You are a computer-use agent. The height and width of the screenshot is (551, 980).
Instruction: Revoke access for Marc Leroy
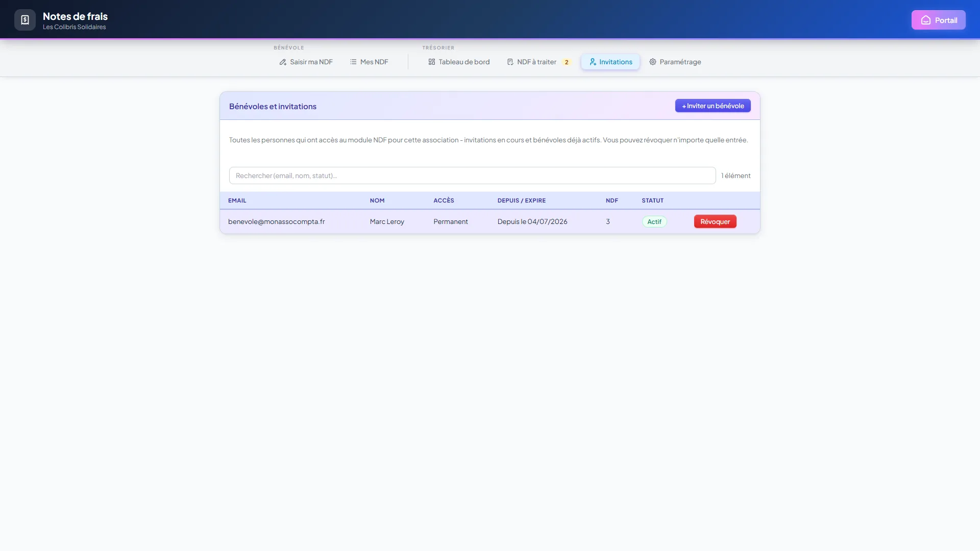715,221
